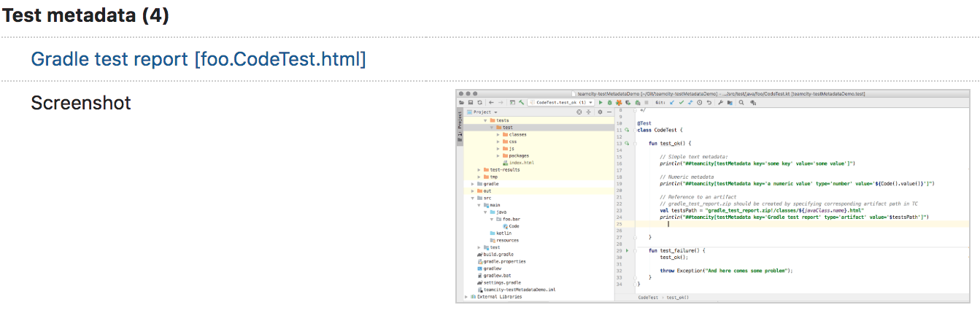Click the Debug bug icon in the toolbar
Viewport: 980px width, 313px height.
[610, 103]
